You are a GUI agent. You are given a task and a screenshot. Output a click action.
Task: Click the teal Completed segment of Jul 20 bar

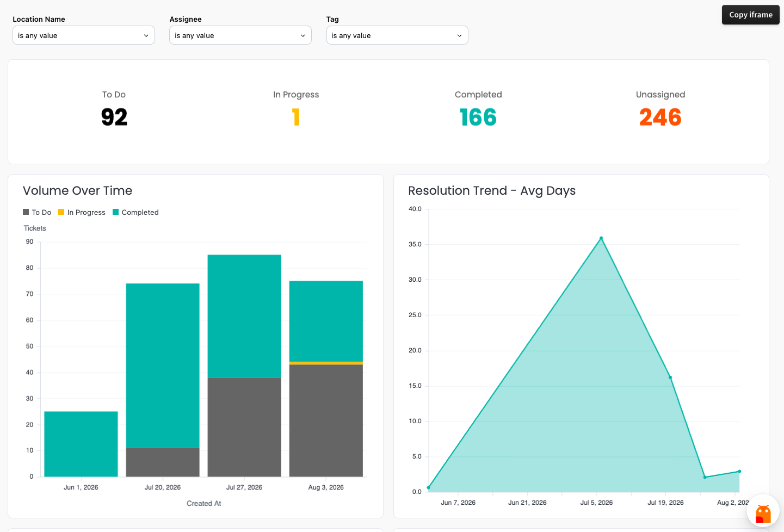pyautogui.click(x=163, y=366)
